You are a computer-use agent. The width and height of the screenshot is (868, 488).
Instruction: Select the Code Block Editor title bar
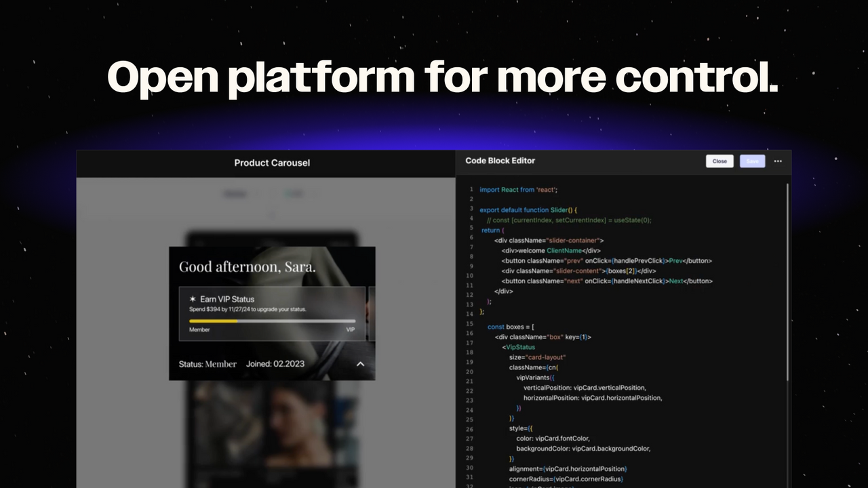[500, 161]
